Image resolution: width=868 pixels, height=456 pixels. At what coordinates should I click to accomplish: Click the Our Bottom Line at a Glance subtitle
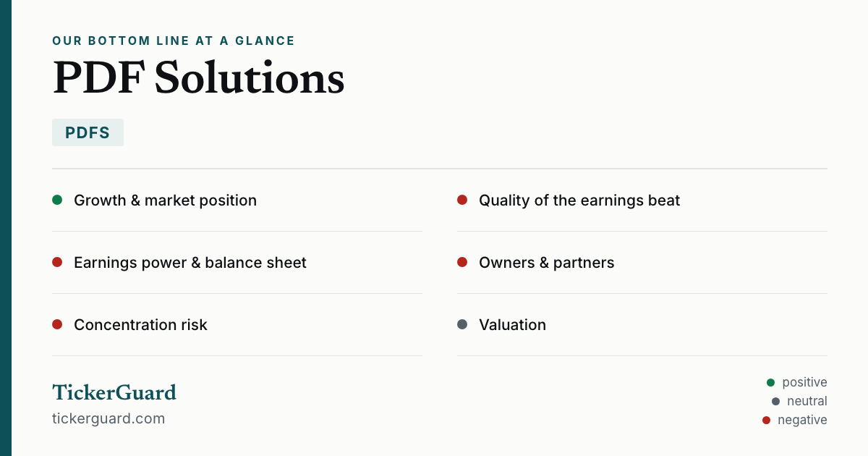[174, 41]
